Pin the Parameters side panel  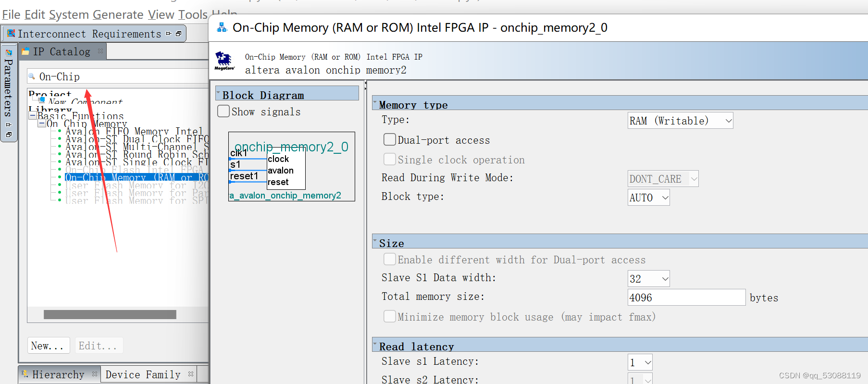click(x=9, y=124)
